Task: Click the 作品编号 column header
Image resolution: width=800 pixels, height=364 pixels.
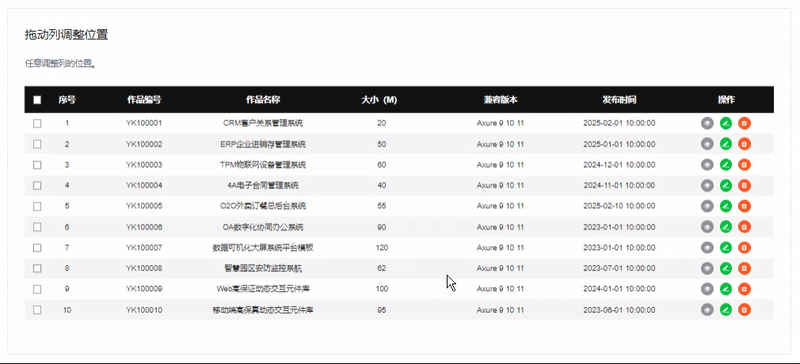Action: [x=144, y=100]
